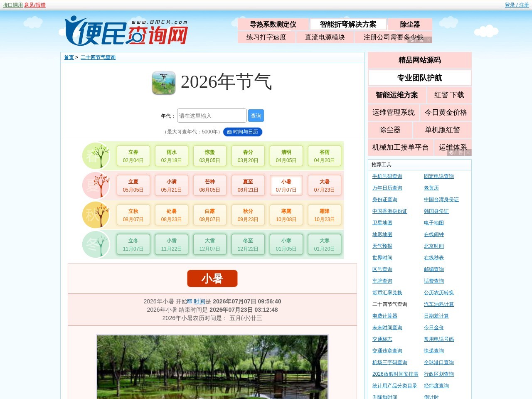Open 卫星地图 tool link

click(382, 223)
